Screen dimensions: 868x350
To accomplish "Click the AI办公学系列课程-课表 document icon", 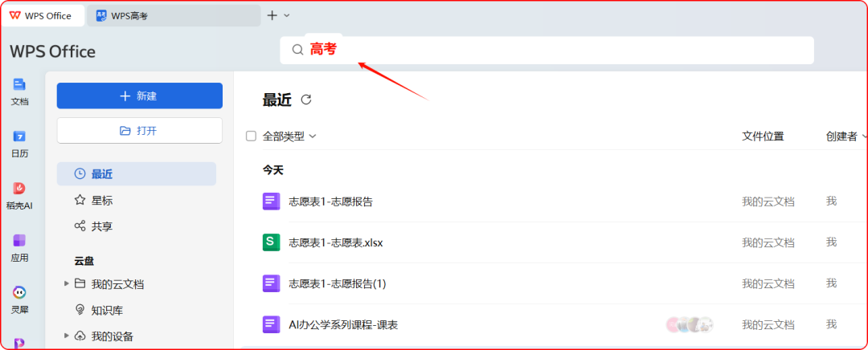I will (x=271, y=324).
